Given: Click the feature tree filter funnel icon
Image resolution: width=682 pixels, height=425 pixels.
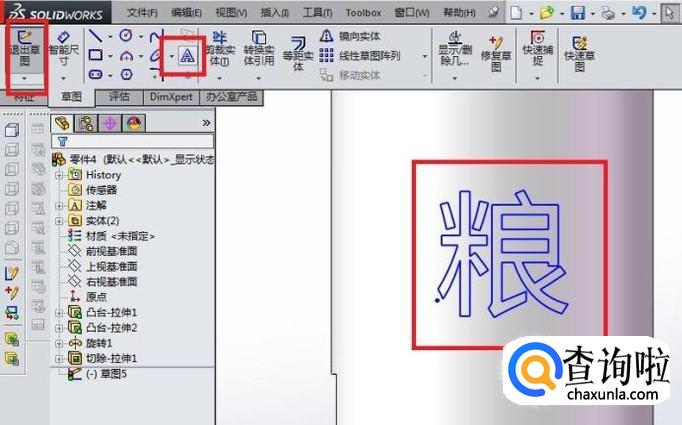Looking at the screenshot, I should 63,141.
